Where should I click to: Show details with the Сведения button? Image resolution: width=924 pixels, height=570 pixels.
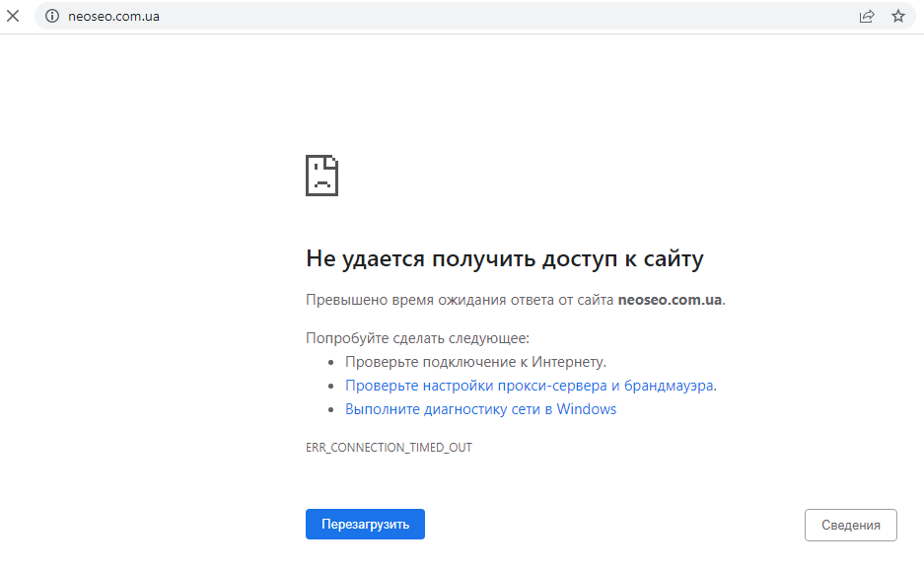pyautogui.click(x=850, y=525)
